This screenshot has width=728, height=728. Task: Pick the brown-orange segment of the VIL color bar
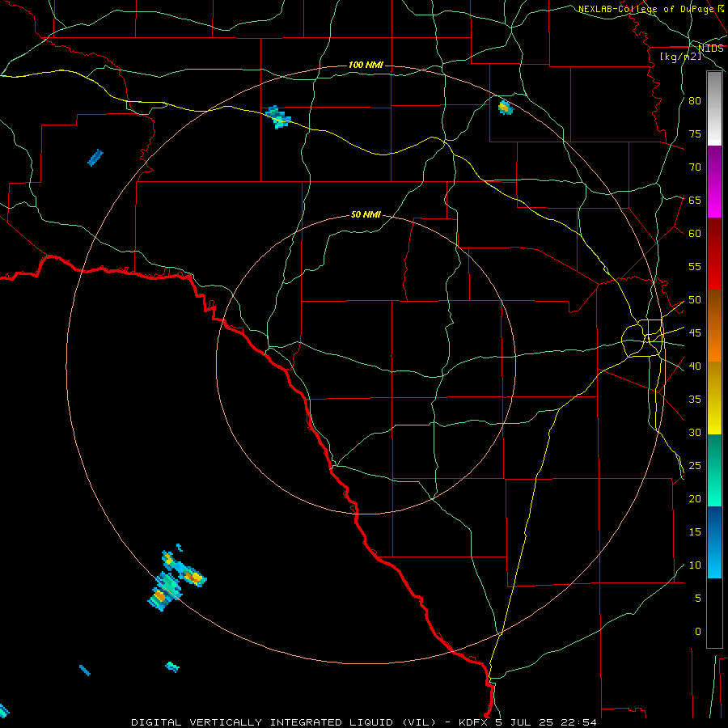point(714,326)
